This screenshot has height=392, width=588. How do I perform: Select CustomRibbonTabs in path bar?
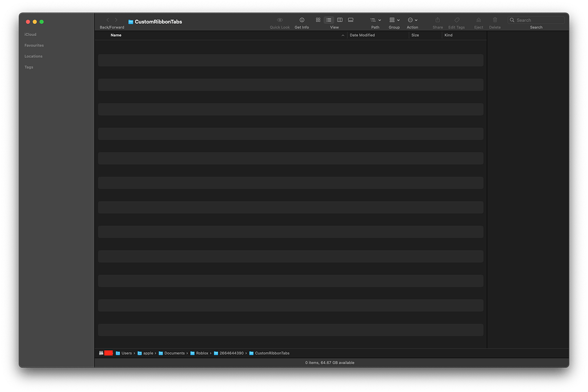pos(269,353)
